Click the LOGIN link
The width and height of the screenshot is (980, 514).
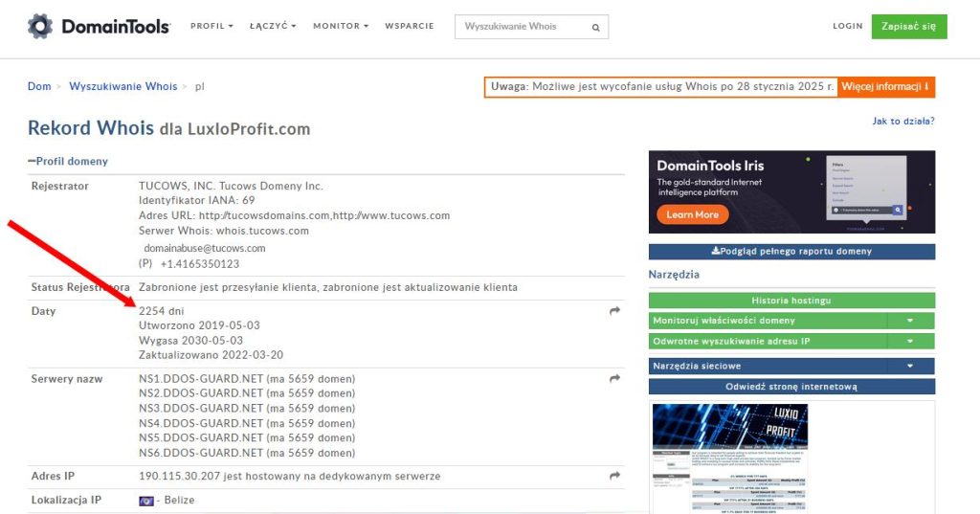(848, 26)
